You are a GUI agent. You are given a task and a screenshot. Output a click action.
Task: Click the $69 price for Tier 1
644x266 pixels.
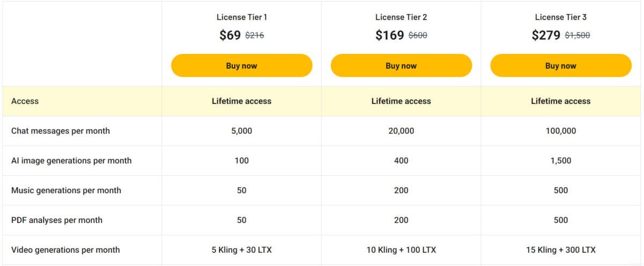[230, 35]
